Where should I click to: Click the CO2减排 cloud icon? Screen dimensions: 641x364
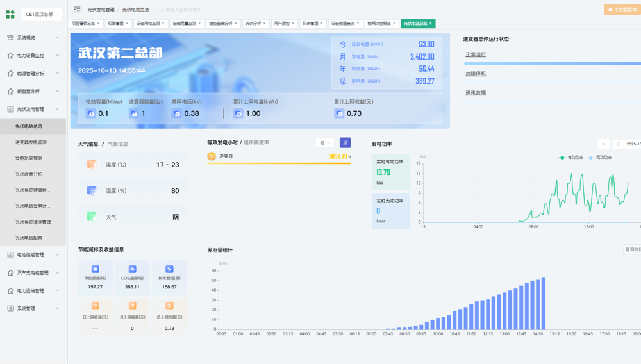(x=132, y=269)
